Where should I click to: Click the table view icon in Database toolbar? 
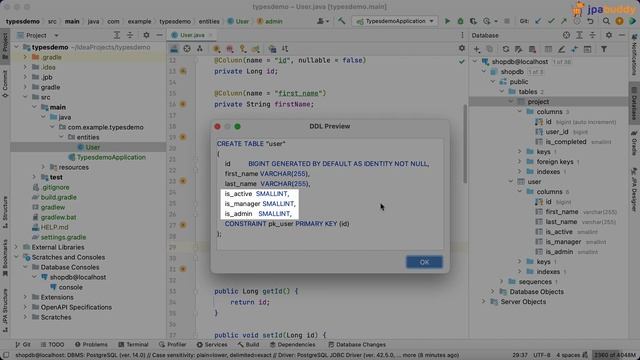pos(548,49)
